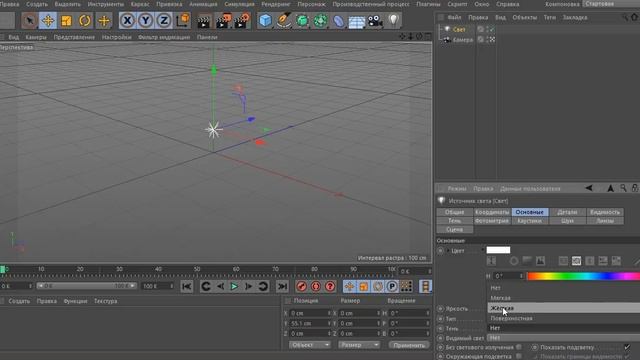
Task: Open the Объект coordinate mode dropdown
Action: (x=309, y=345)
